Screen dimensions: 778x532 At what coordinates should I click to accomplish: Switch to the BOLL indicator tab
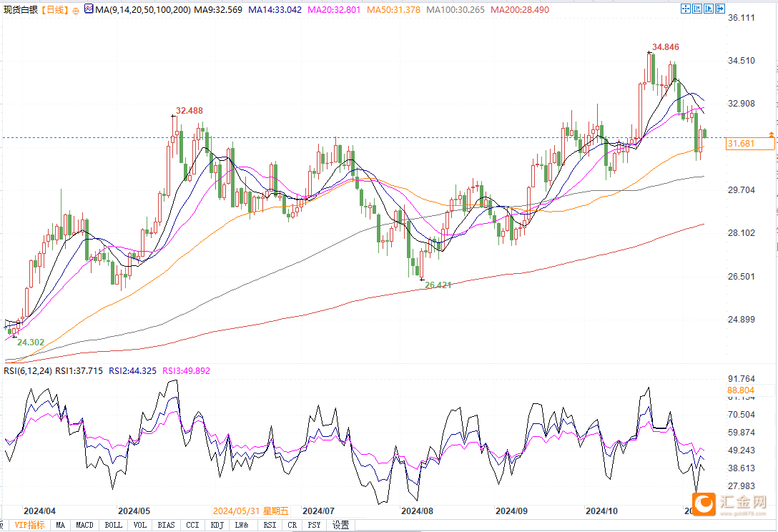113,525
